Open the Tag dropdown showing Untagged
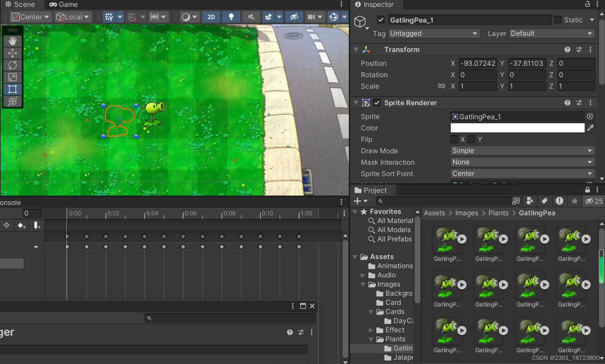The width and height of the screenshot is (605, 364). coord(434,33)
